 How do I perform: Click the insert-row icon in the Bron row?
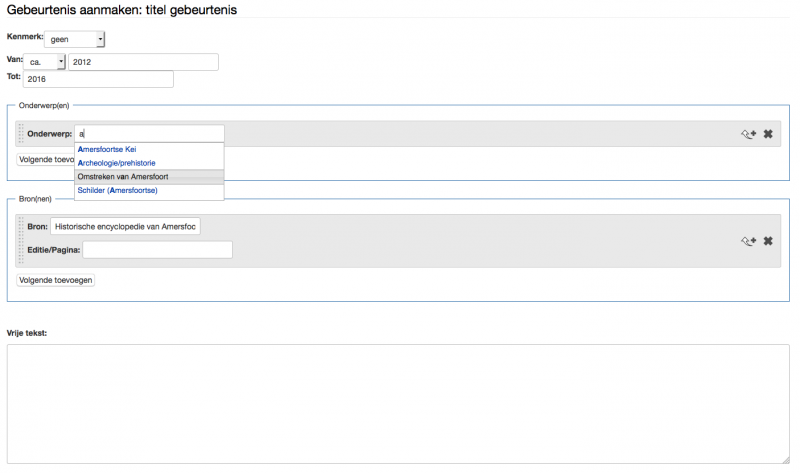click(747, 241)
